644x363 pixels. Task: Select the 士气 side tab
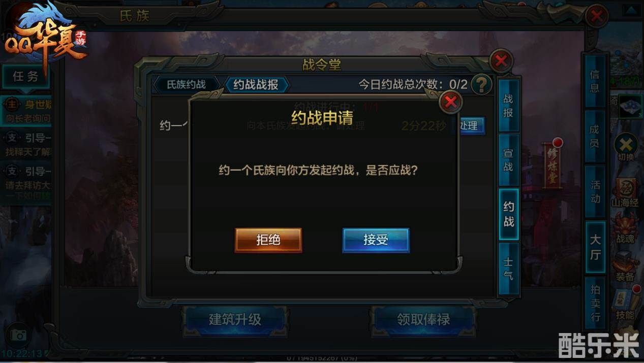coord(508,269)
